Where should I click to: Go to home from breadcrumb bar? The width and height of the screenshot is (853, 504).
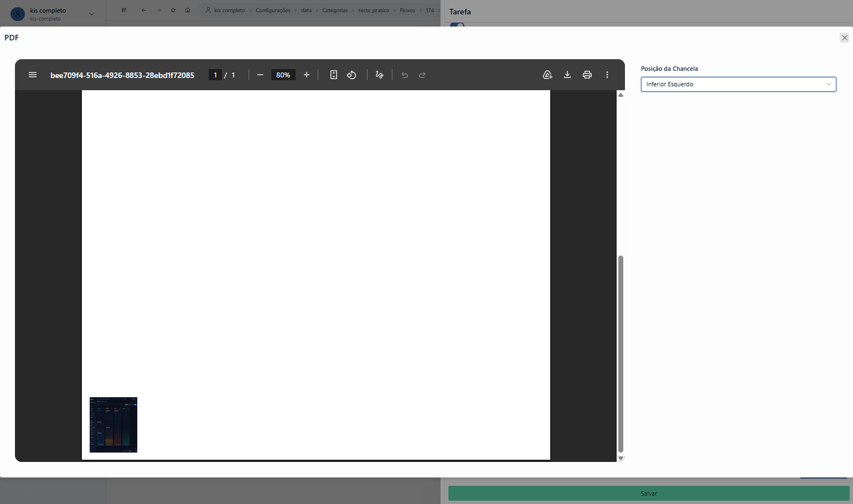(x=188, y=10)
